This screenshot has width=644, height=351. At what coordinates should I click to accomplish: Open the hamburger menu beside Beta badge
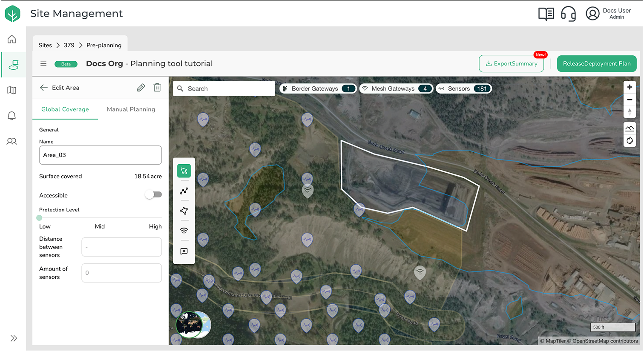[43, 64]
